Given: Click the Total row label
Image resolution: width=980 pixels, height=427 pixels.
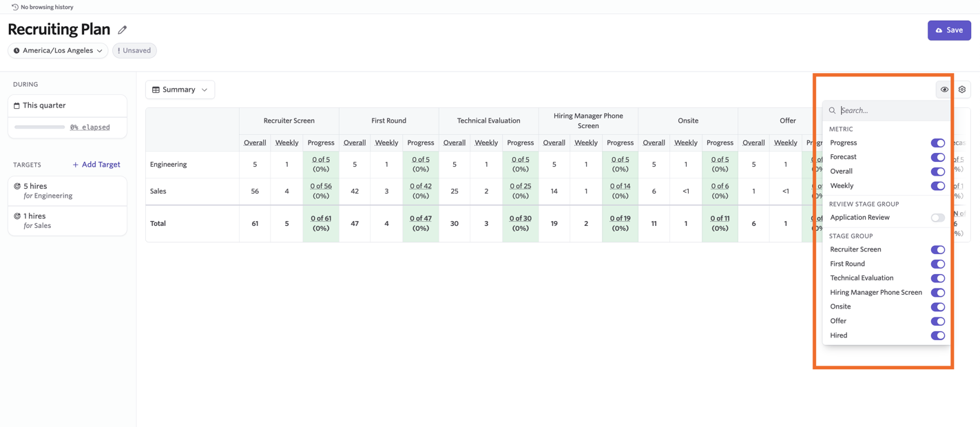Looking at the screenshot, I should 158,224.
